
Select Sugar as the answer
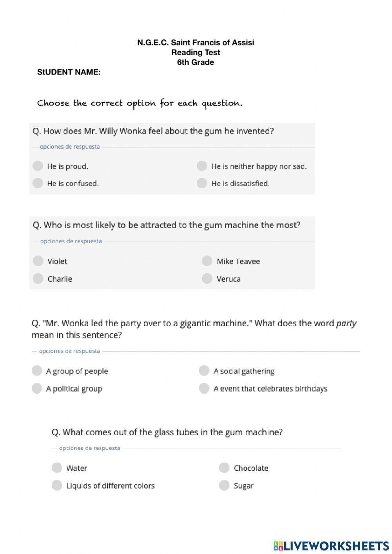coord(224,485)
